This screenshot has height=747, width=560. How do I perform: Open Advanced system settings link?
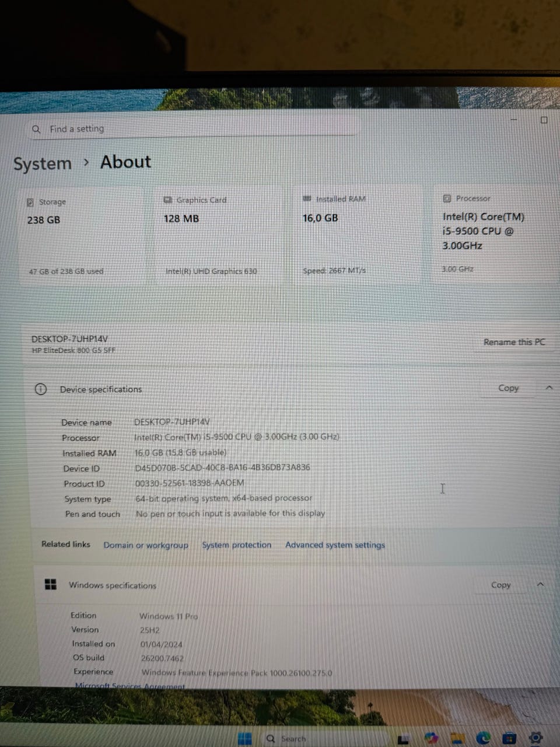[335, 544]
